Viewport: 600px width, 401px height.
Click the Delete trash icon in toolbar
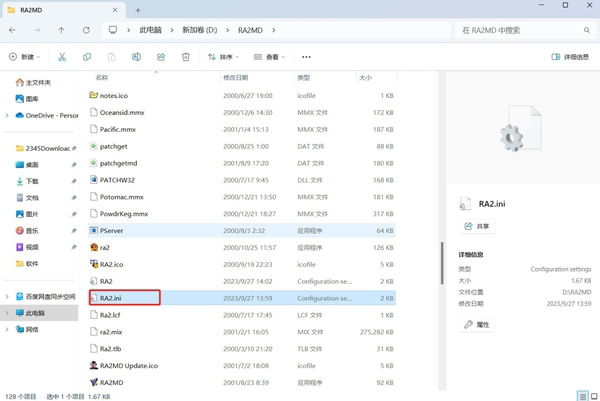(x=186, y=57)
